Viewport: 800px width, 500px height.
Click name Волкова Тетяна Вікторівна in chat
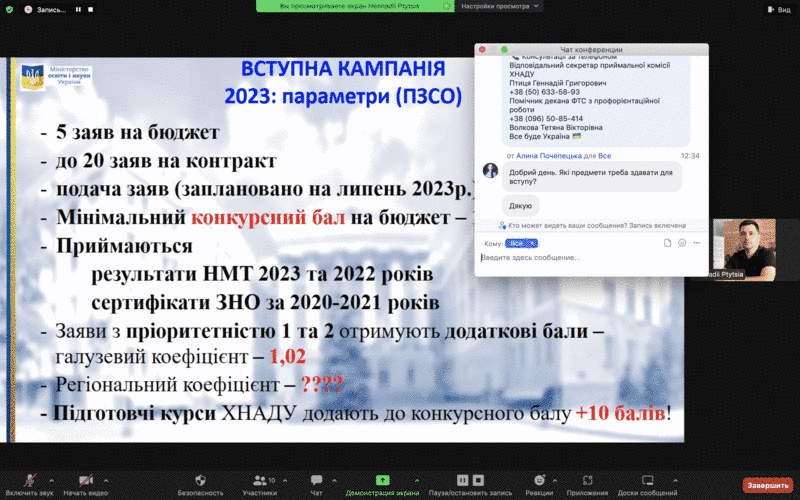556,128
